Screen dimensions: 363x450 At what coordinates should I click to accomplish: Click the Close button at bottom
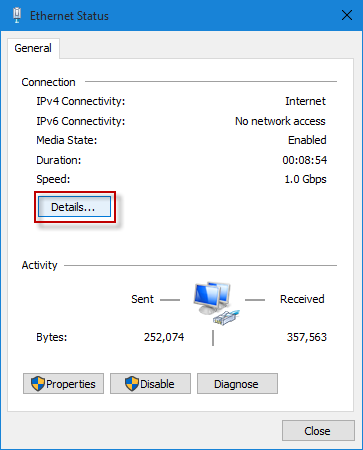tap(318, 431)
